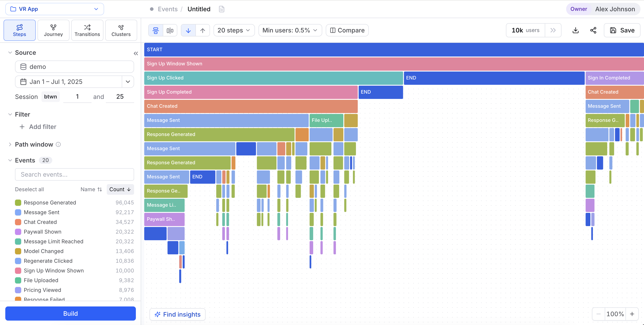Image resolution: width=644 pixels, height=325 pixels.
Task: Zoom in with the plus icon
Action: [x=632, y=314]
